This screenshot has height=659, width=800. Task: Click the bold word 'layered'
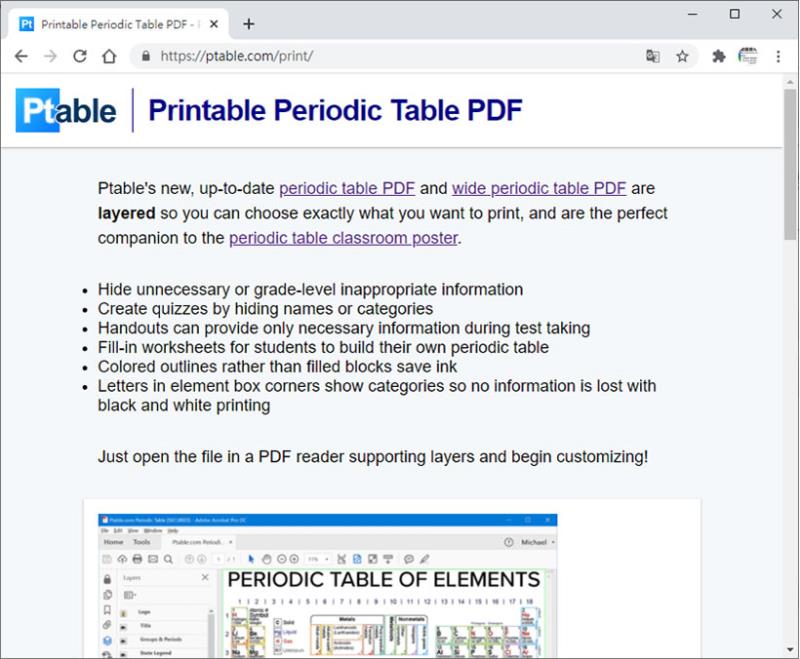tap(126, 213)
